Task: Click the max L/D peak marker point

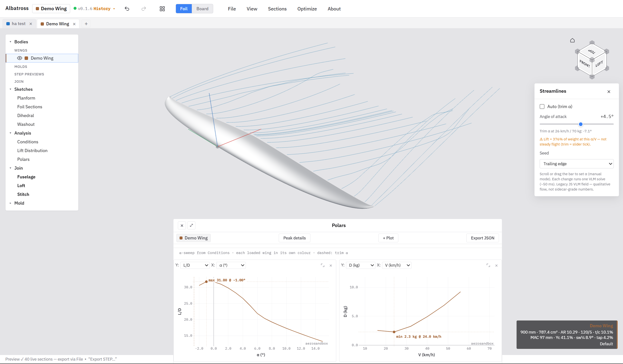Action: point(206,282)
